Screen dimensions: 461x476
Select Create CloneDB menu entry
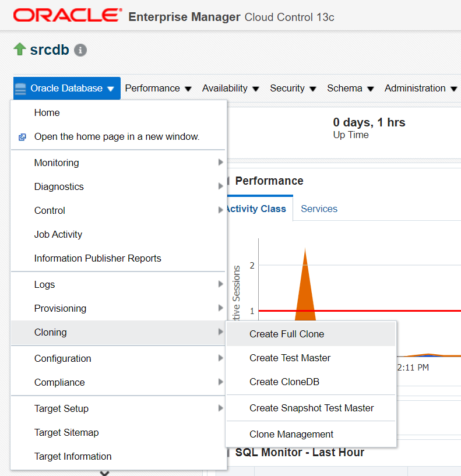284,382
